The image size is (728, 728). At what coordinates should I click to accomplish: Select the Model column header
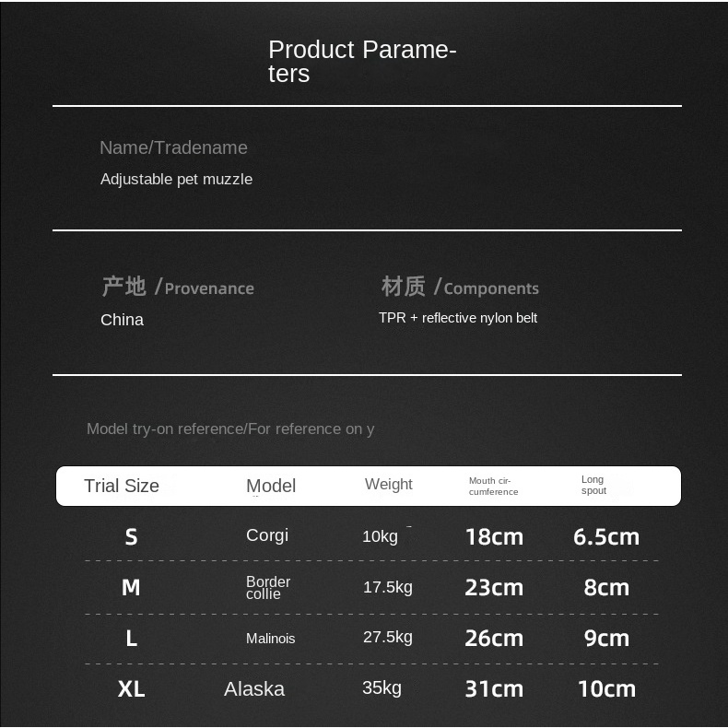[271, 486]
